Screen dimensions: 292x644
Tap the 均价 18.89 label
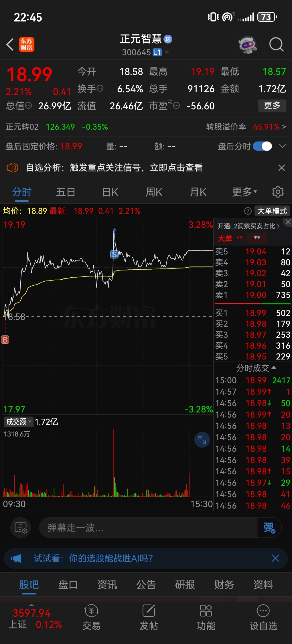click(x=25, y=211)
